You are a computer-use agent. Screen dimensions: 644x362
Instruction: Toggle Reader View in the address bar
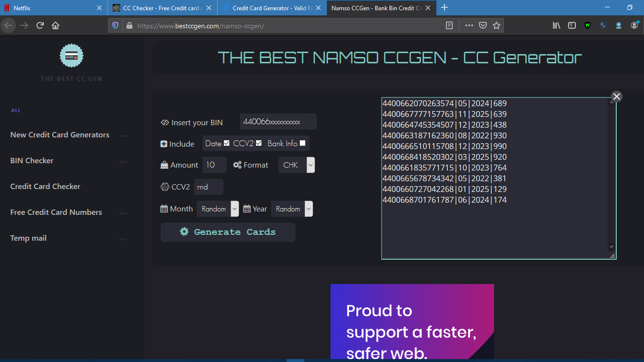point(449,25)
